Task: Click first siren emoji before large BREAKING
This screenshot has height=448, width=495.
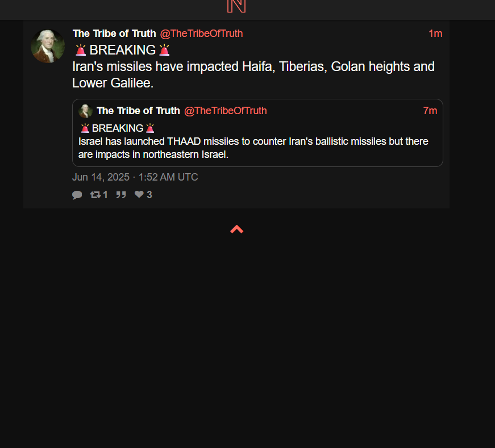Action: (x=81, y=50)
